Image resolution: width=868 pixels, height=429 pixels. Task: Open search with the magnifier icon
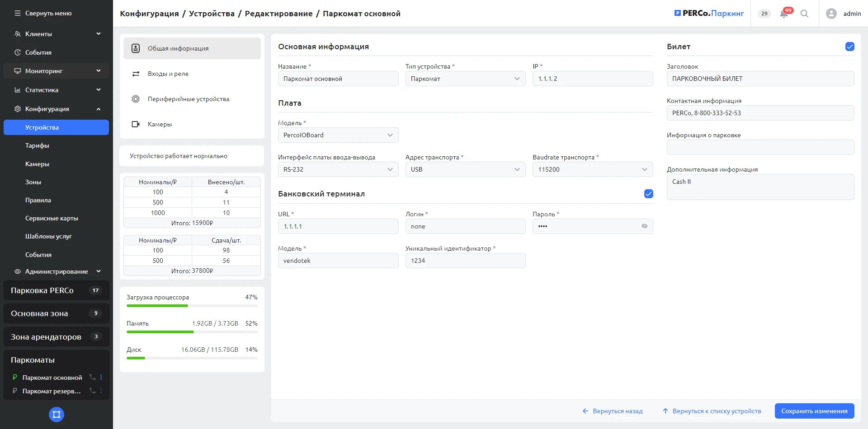click(x=804, y=14)
